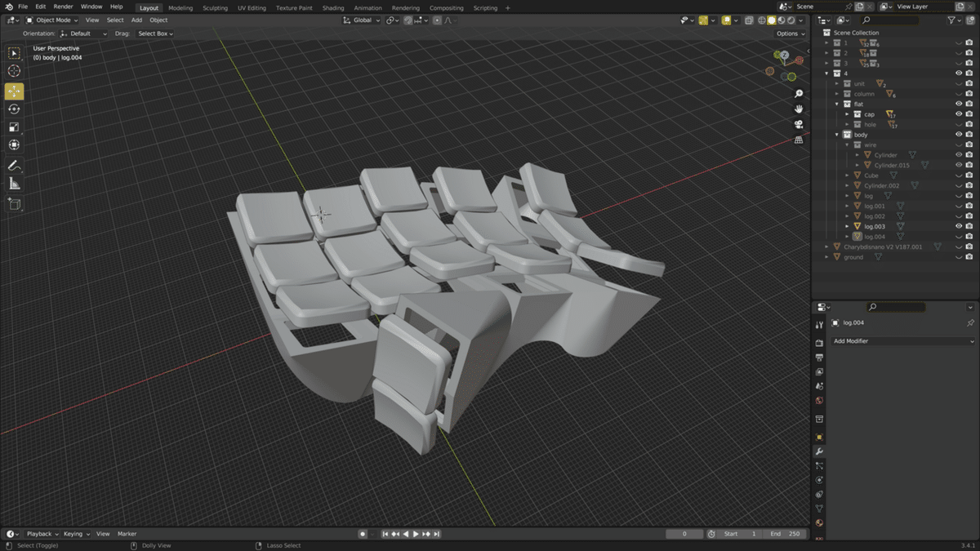
Task: Open the Modifiers properties tab
Action: (x=819, y=451)
